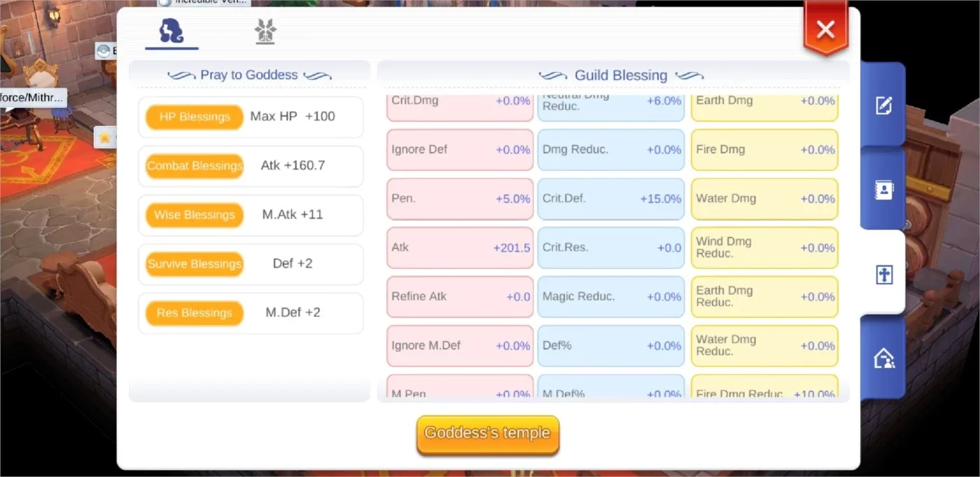This screenshot has height=477, width=980.
Task: Click the M.Atk +11 value
Action: [293, 214]
